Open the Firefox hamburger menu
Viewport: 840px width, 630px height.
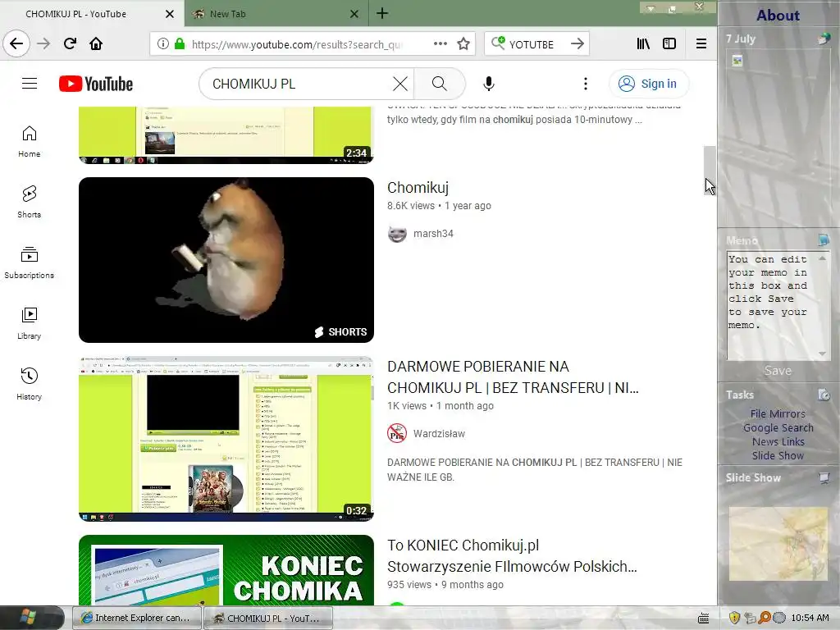[x=701, y=43]
